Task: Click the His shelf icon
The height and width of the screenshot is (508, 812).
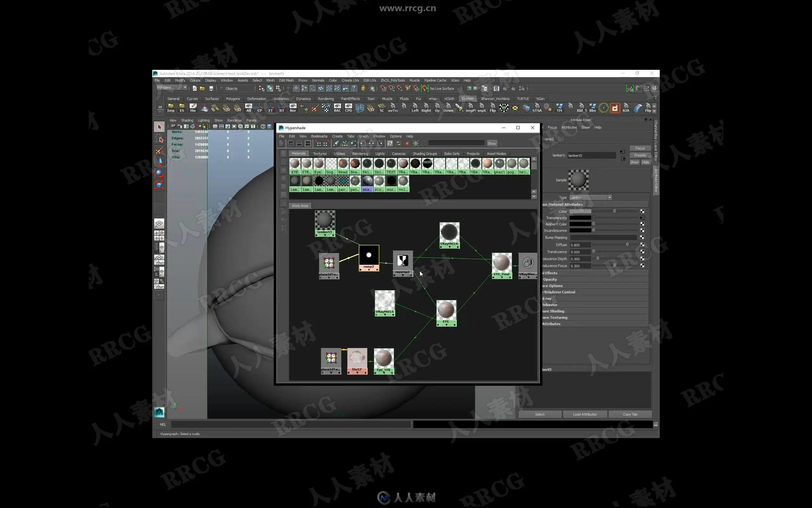Action: click(x=193, y=108)
